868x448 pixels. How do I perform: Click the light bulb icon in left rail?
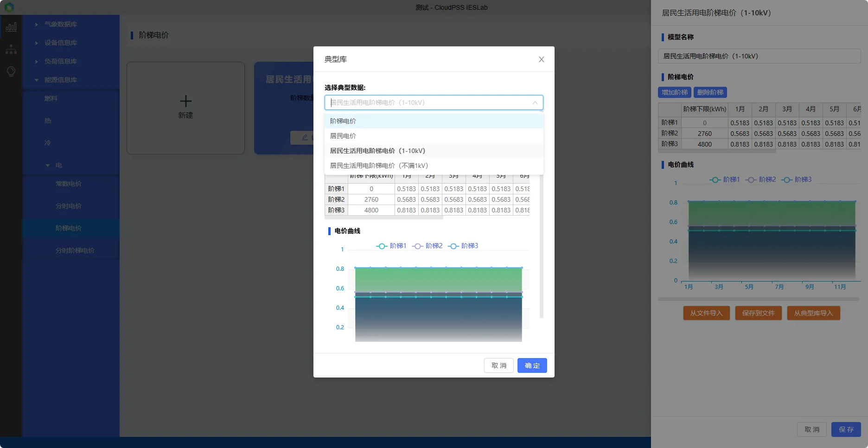pos(11,71)
